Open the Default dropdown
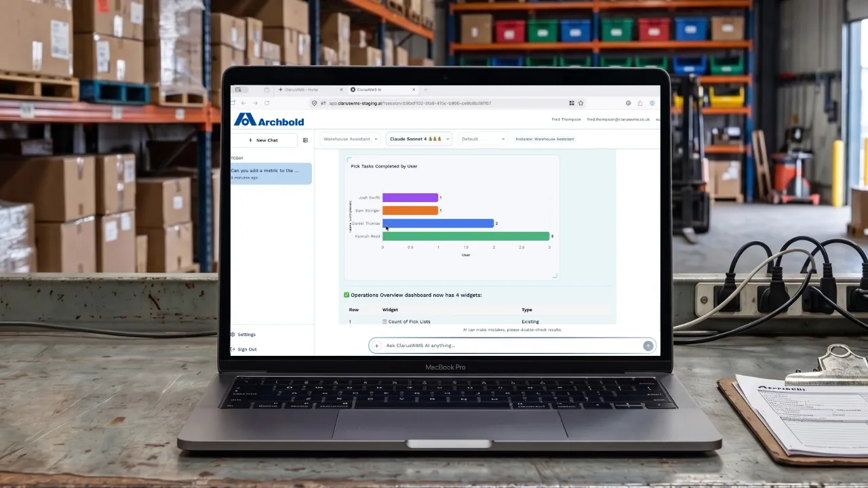 [x=483, y=139]
